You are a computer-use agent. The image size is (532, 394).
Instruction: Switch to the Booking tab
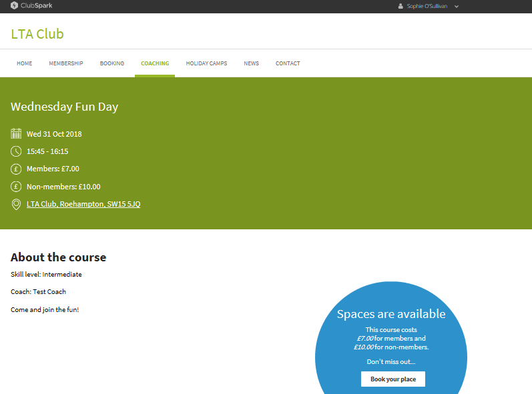click(112, 63)
